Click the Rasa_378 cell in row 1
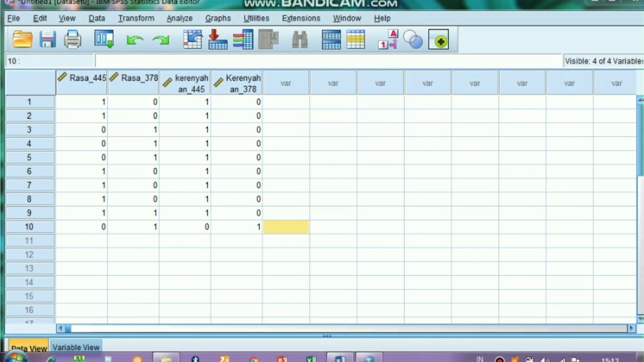The width and height of the screenshot is (644, 362). pyautogui.click(x=133, y=102)
